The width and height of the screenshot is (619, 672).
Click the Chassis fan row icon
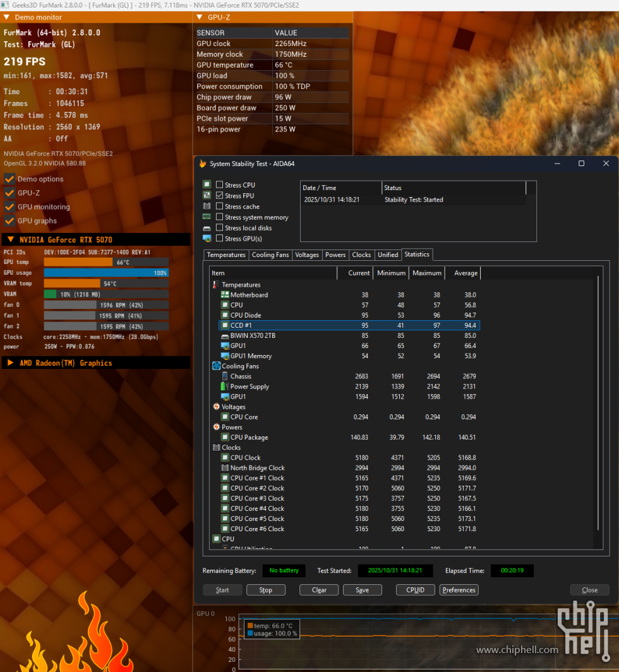(225, 376)
